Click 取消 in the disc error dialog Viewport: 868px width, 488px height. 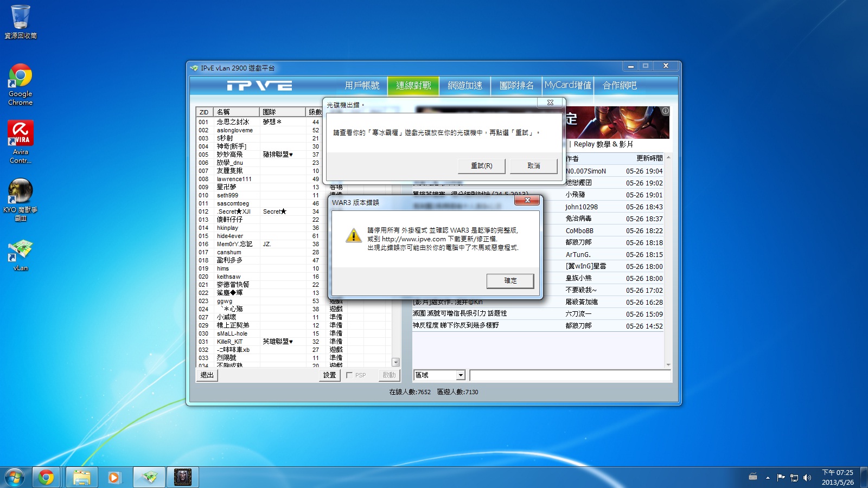tap(534, 166)
